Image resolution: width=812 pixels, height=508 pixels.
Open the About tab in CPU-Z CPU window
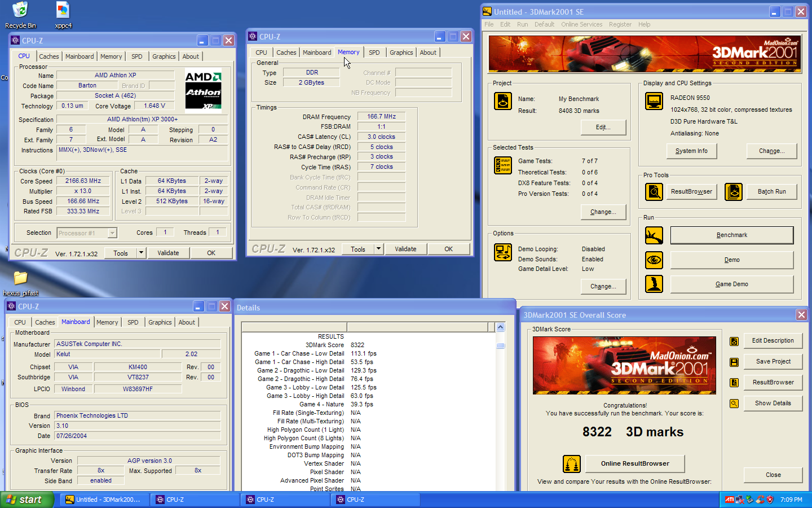tap(191, 56)
